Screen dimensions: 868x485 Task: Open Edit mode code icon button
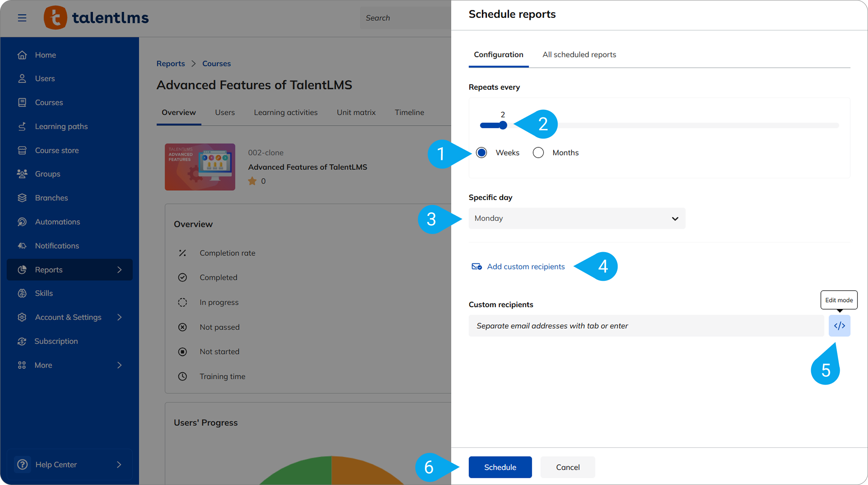[x=839, y=326]
